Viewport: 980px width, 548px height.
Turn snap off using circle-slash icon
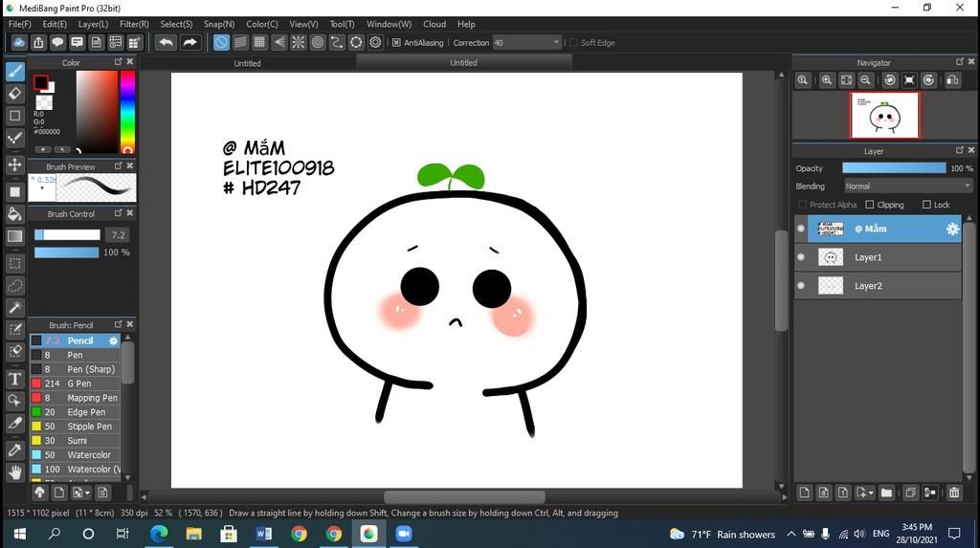pyautogui.click(x=221, y=42)
